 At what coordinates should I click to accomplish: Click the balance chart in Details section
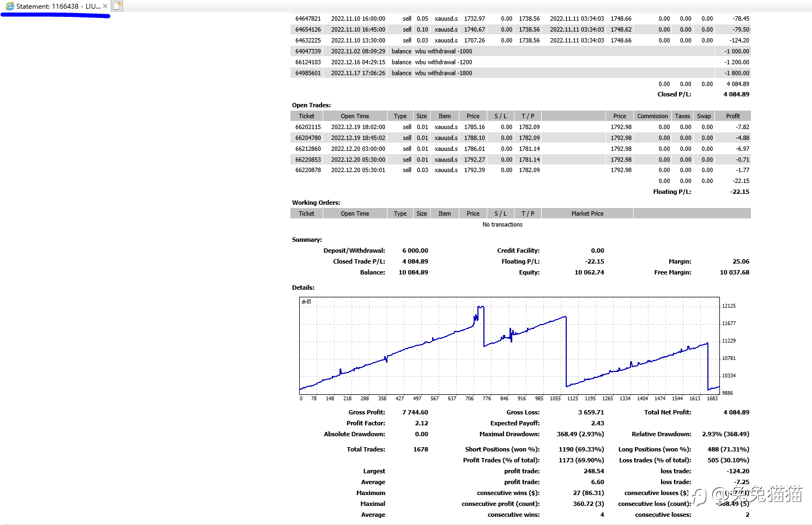pyautogui.click(x=510, y=346)
